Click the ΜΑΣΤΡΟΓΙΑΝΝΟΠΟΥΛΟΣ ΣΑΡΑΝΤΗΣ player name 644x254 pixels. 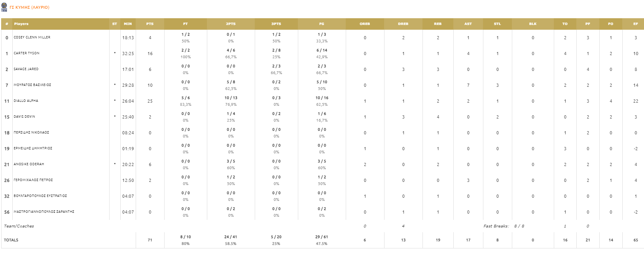pos(44,212)
